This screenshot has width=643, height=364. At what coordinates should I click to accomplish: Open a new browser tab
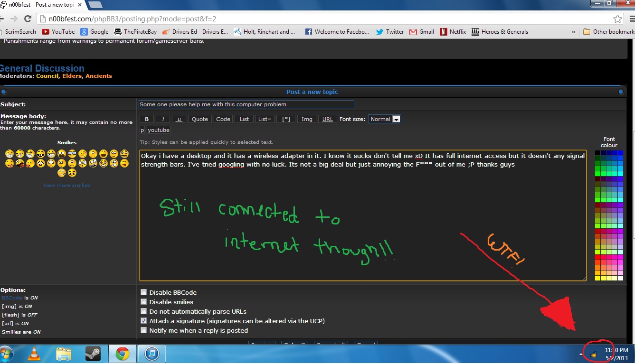95,5
